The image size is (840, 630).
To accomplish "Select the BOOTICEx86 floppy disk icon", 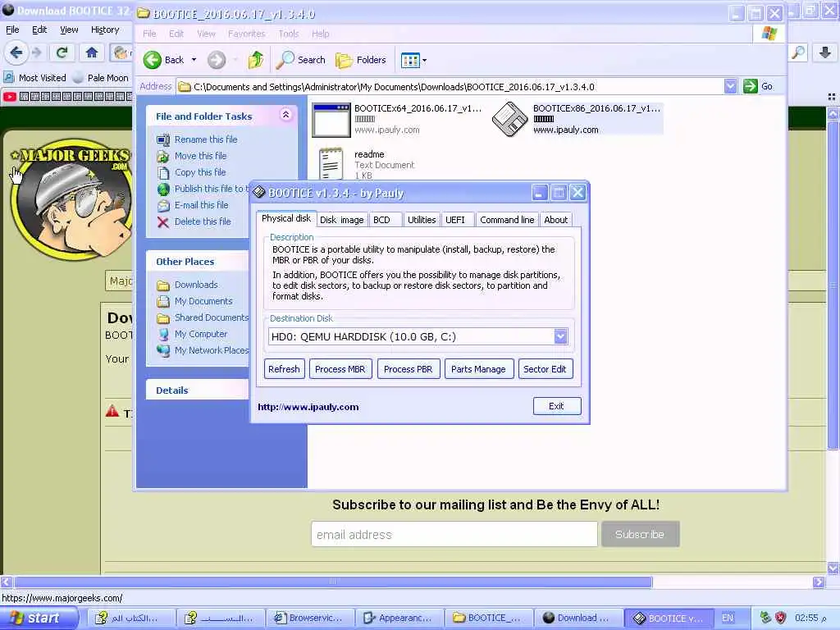I will [x=510, y=120].
